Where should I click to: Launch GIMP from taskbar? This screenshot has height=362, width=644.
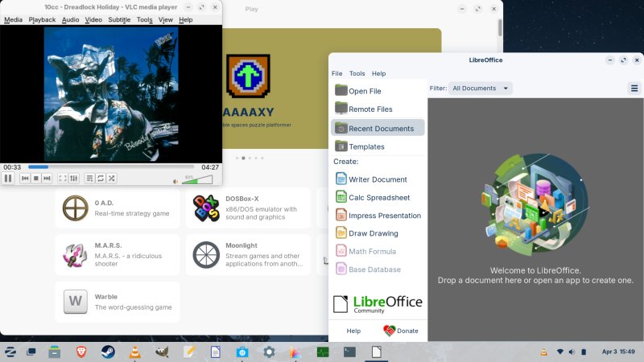click(162, 352)
